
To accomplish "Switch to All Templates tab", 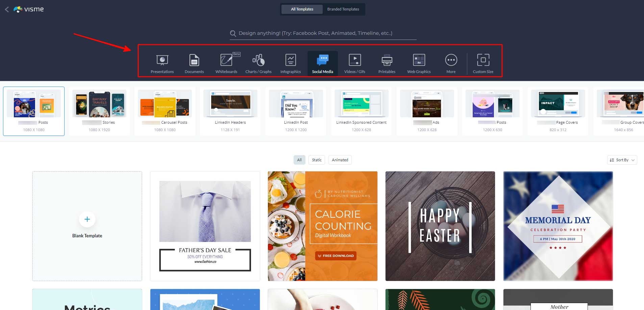I will point(302,9).
